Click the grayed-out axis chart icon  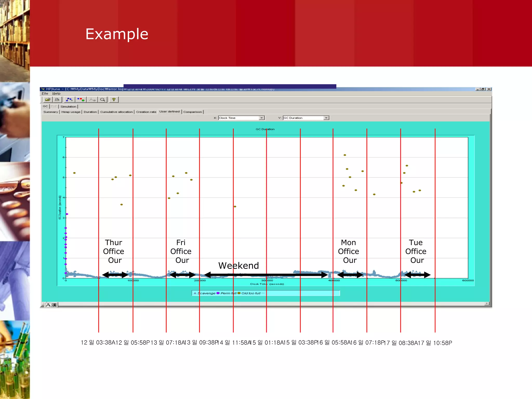[x=92, y=99]
